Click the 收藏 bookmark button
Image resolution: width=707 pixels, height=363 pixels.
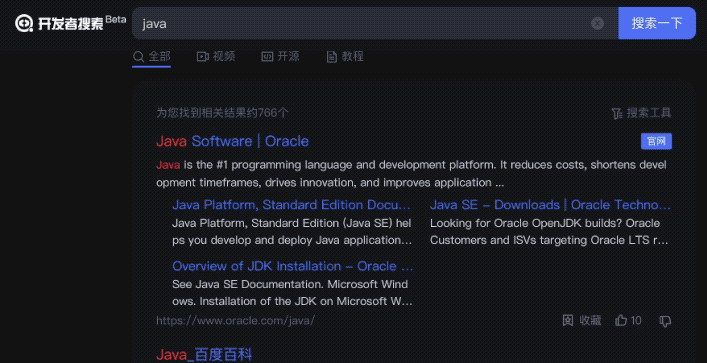[582, 321]
